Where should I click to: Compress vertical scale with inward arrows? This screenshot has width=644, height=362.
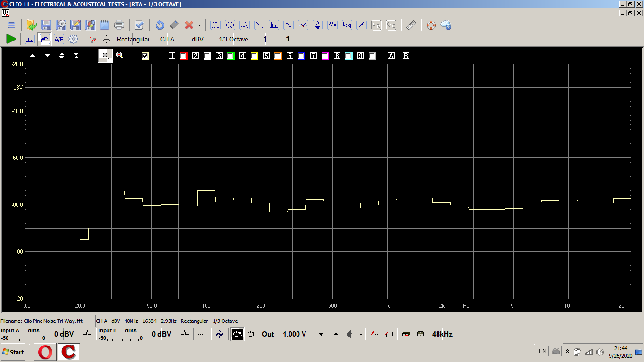coord(76,56)
